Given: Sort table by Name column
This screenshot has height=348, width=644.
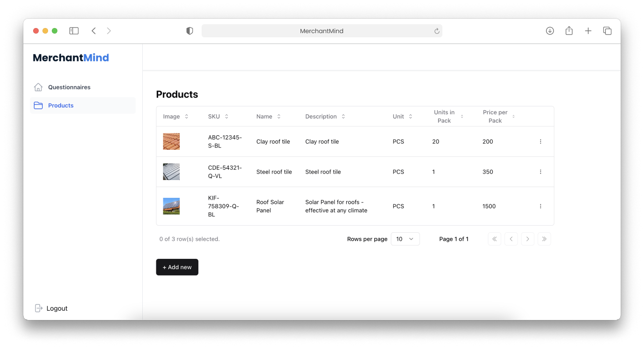Looking at the screenshot, I should (269, 117).
